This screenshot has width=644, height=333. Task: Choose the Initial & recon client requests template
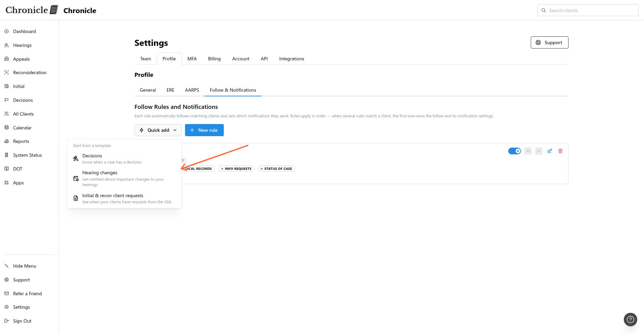(124, 199)
